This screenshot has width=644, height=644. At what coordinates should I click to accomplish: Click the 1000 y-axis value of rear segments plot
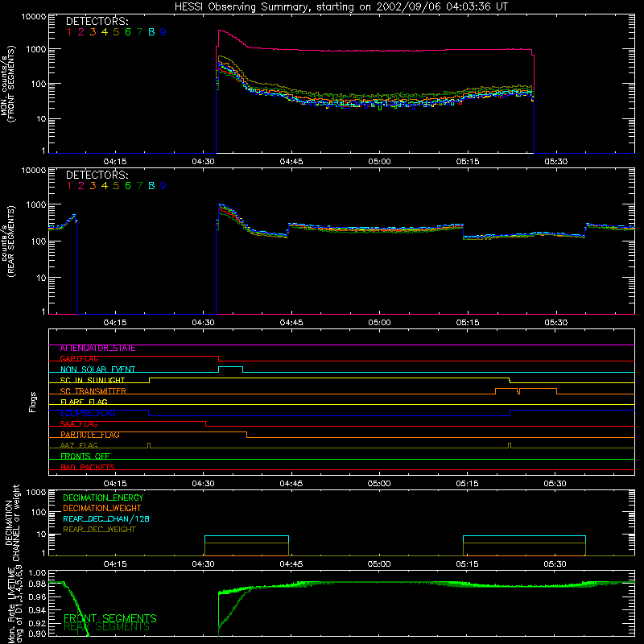click(36, 204)
